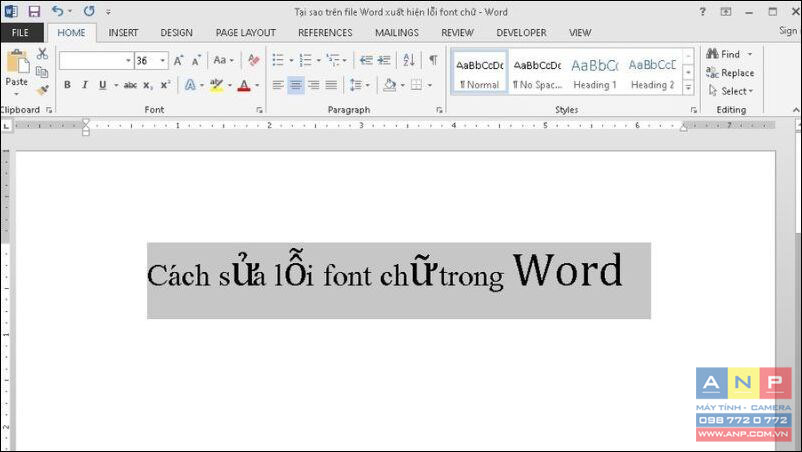Apply subscript formatting

click(x=147, y=85)
